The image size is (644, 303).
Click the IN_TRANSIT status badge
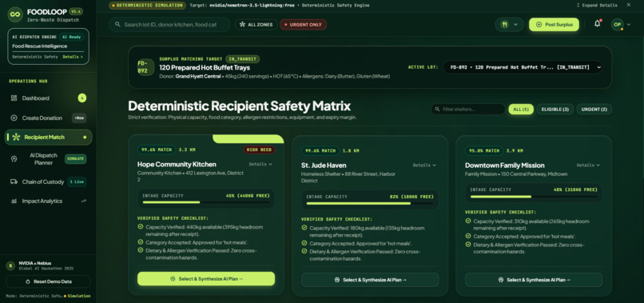coord(242,59)
